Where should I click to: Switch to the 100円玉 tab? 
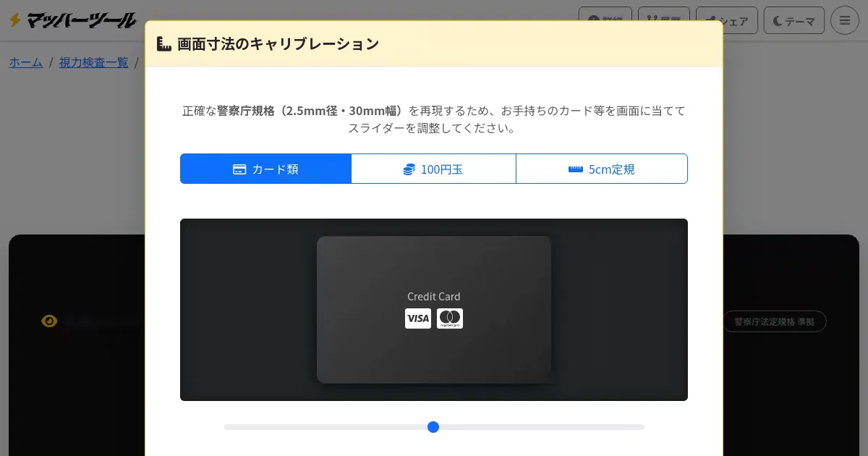pyautogui.click(x=433, y=169)
